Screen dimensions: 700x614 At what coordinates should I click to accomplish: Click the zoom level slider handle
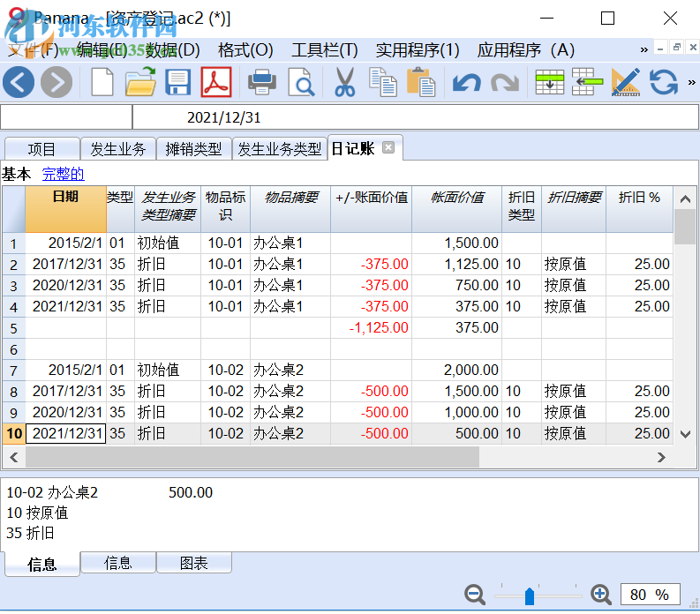point(530,595)
